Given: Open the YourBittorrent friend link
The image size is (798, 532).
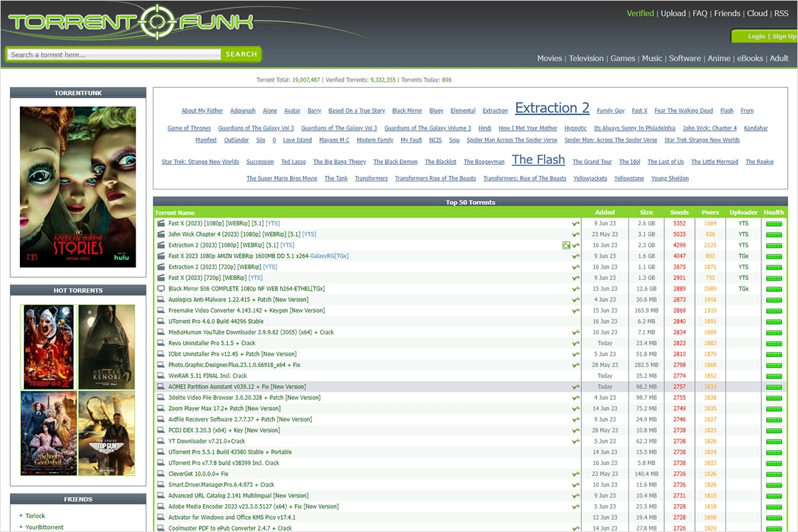Looking at the screenshot, I should point(45,527).
